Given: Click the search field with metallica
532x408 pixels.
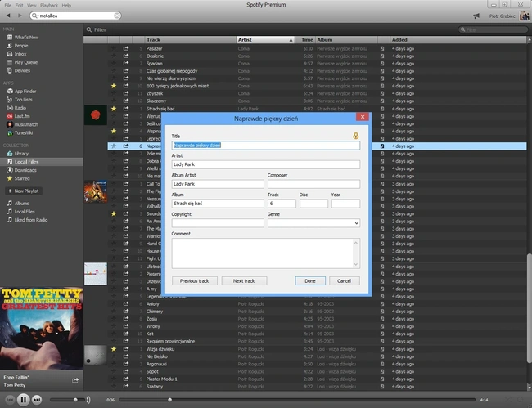Looking at the screenshot, I should click(76, 16).
